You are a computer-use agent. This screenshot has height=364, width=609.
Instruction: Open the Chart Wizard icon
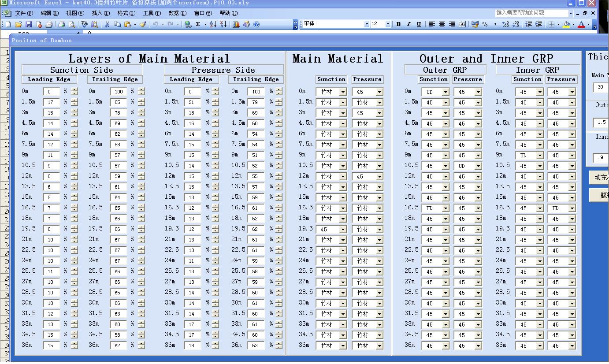click(x=236, y=24)
